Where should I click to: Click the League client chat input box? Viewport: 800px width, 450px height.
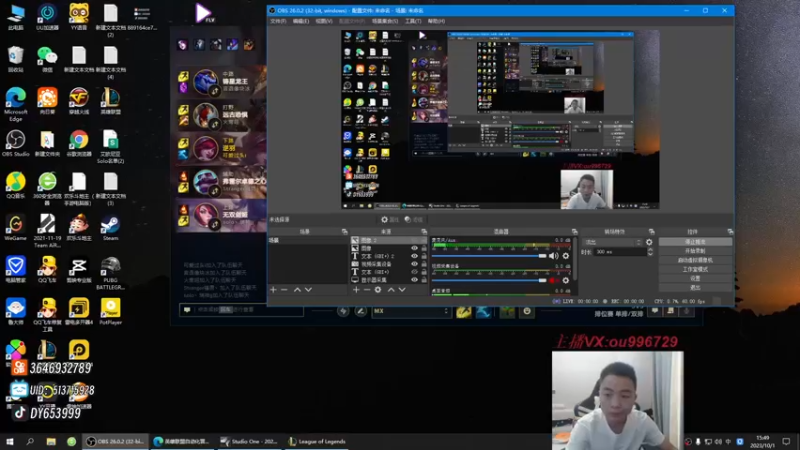click(242, 310)
